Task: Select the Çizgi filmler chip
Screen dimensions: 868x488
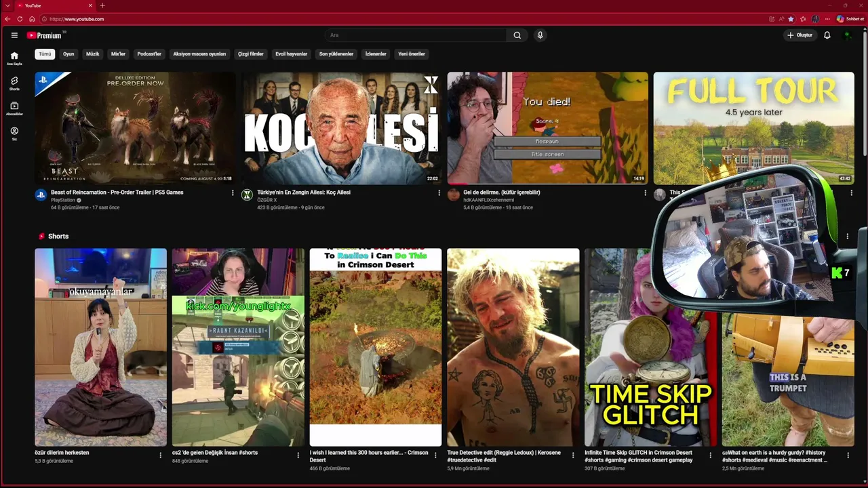Action: point(251,54)
